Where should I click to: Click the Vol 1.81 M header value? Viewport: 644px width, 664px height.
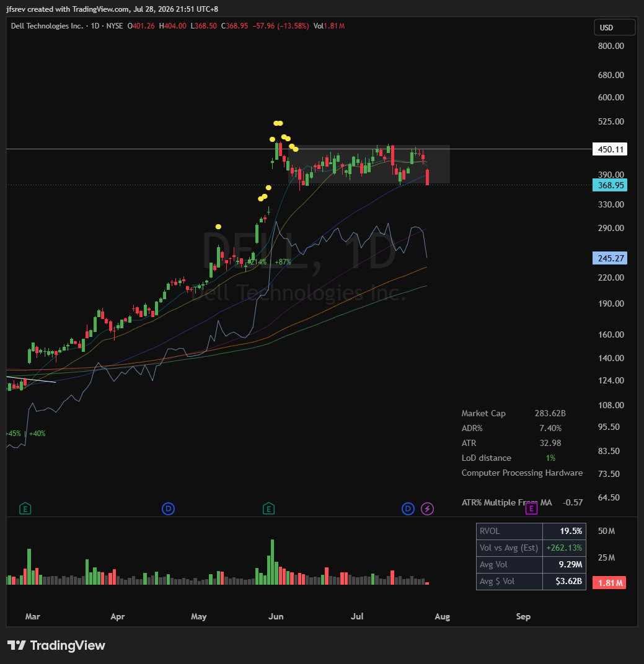329,26
